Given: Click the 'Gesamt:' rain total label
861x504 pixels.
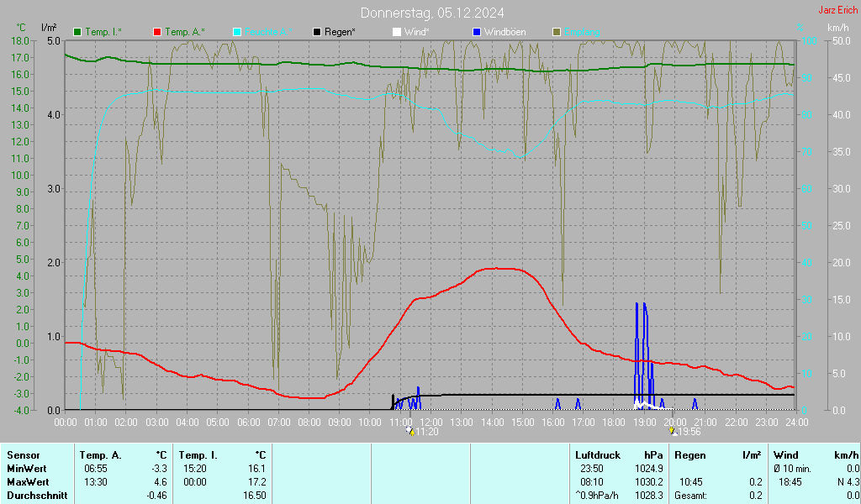Looking at the screenshot, I should tap(691, 496).
